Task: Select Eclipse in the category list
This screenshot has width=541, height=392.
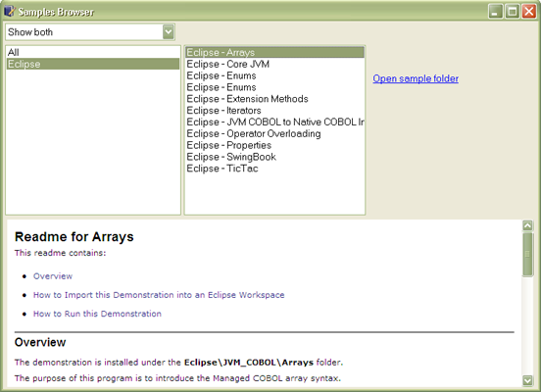Action: point(93,64)
